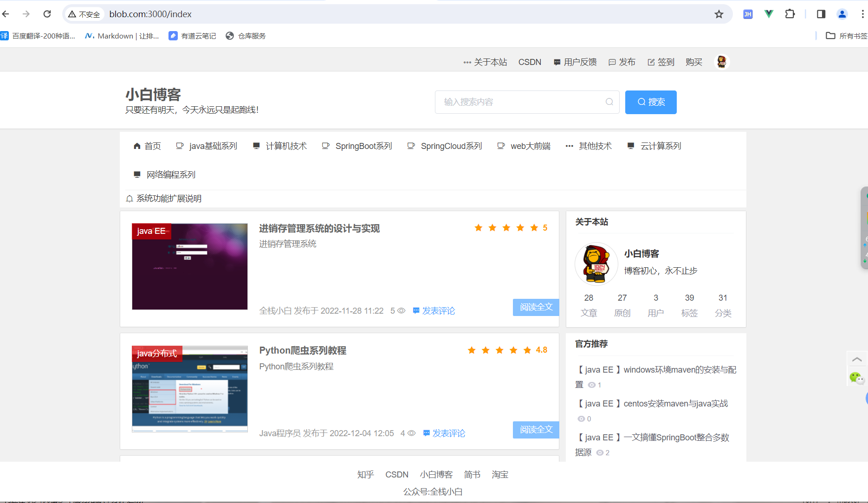Open 云计算系列 category

point(654,146)
